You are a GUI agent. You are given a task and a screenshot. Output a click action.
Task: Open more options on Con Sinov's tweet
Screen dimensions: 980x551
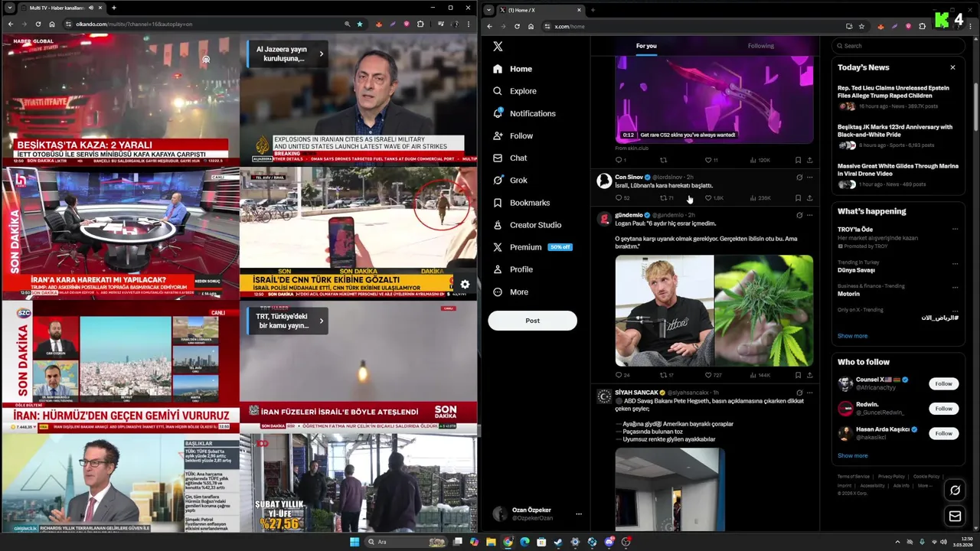click(809, 178)
